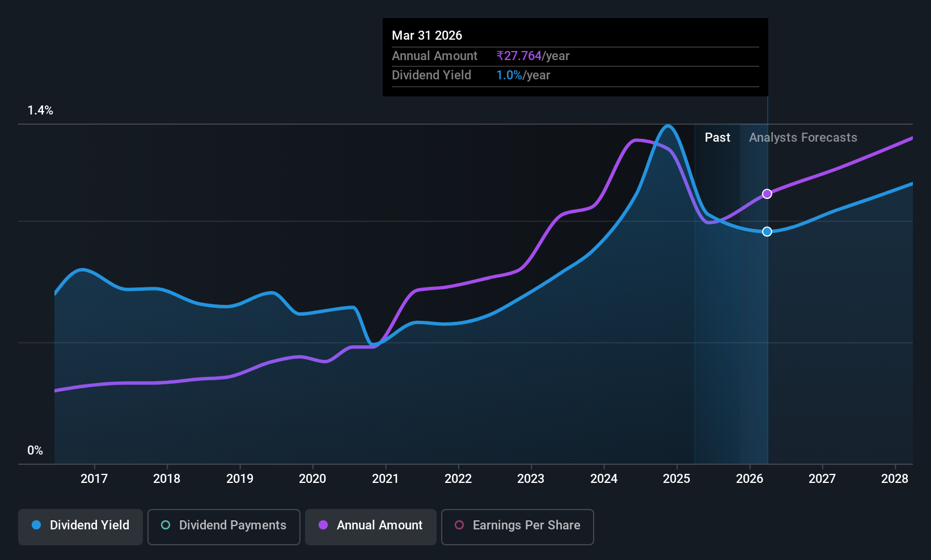Click the 1.4% y-axis label
The height and width of the screenshot is (560, 931).
point(40,111)
